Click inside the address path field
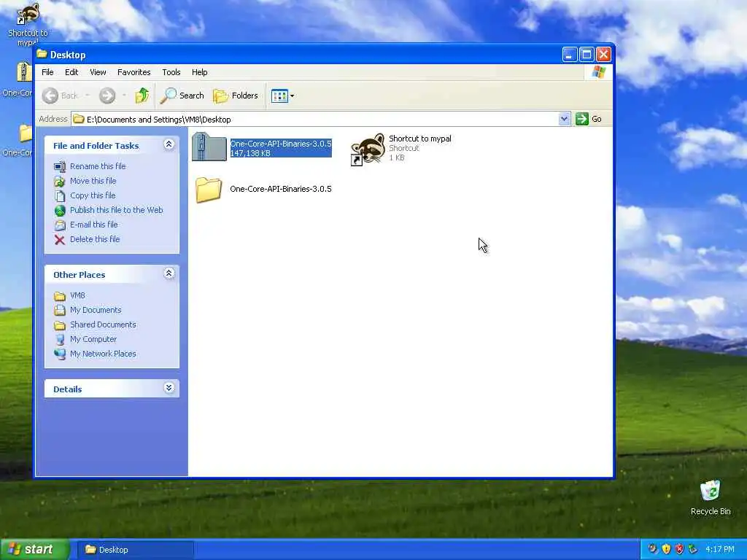 [314, 119]
